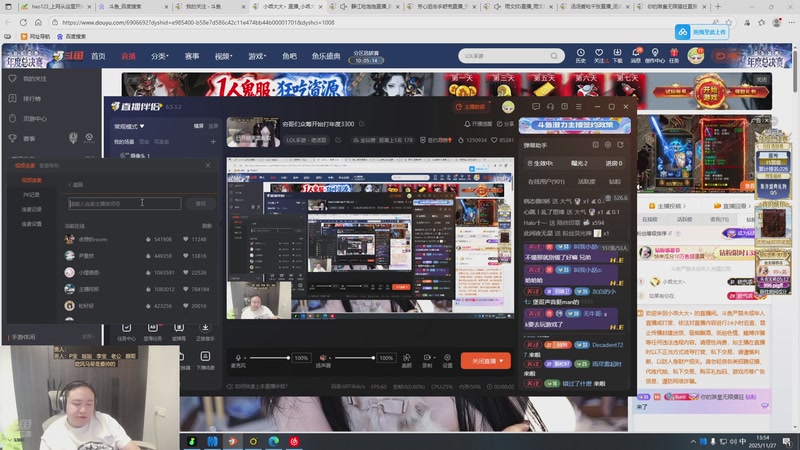
Task: Select 横屏 landscape mode
Action: 198,126
